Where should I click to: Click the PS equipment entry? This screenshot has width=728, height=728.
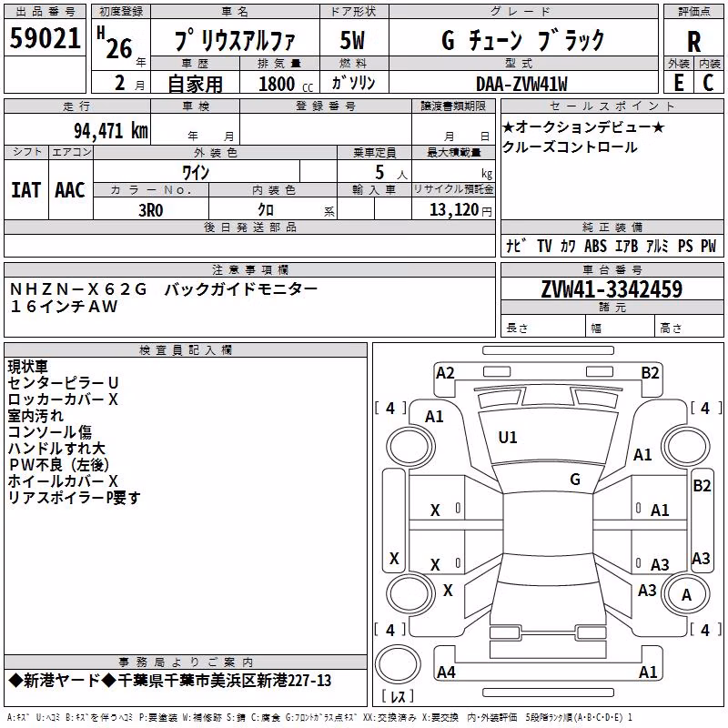point(685,246)
